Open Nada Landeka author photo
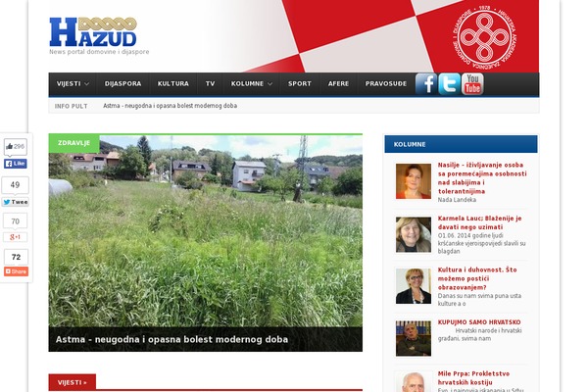This screenshot has height=392, width=588. click(x=414, y=181)
